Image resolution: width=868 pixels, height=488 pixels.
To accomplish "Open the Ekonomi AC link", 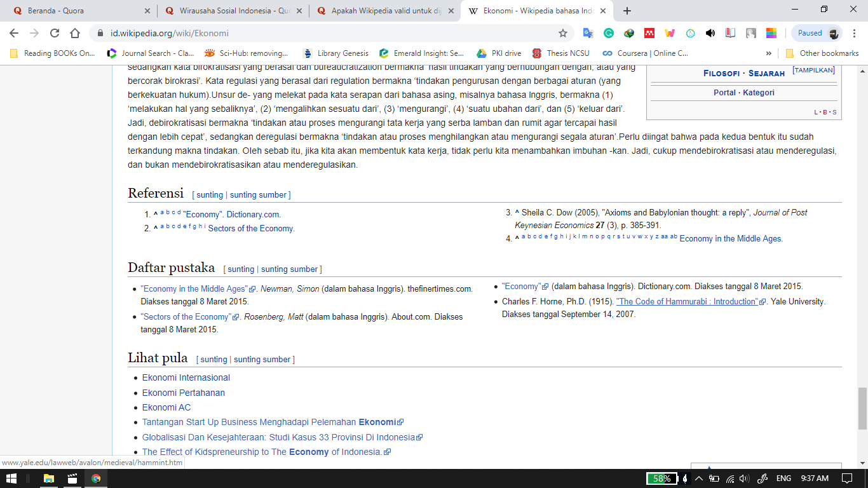I will tap(166, 407).
